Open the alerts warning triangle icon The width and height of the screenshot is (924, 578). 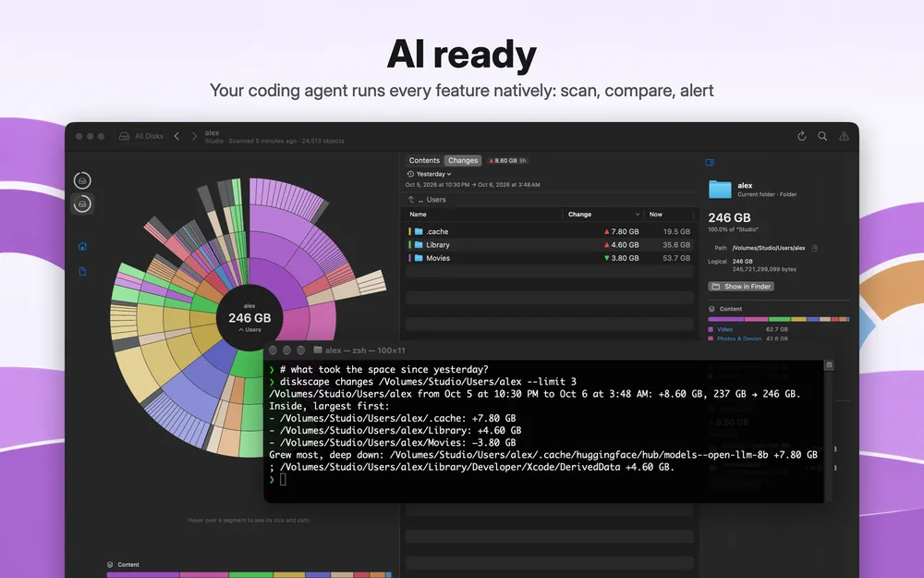[x=844, y=136]
